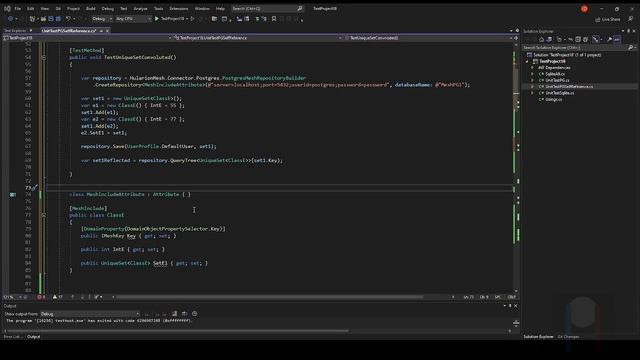Click the Collapse All icon in Solution Explorer
This screenshot has height=360, width=640.
click(578, 40)
